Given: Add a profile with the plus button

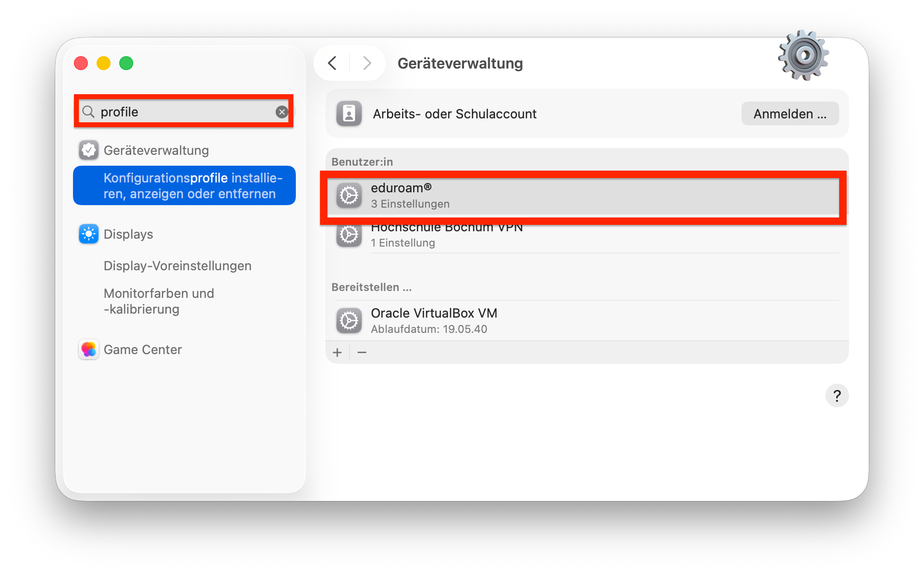Looking at the screenshot, I should (x=337, y=353).
